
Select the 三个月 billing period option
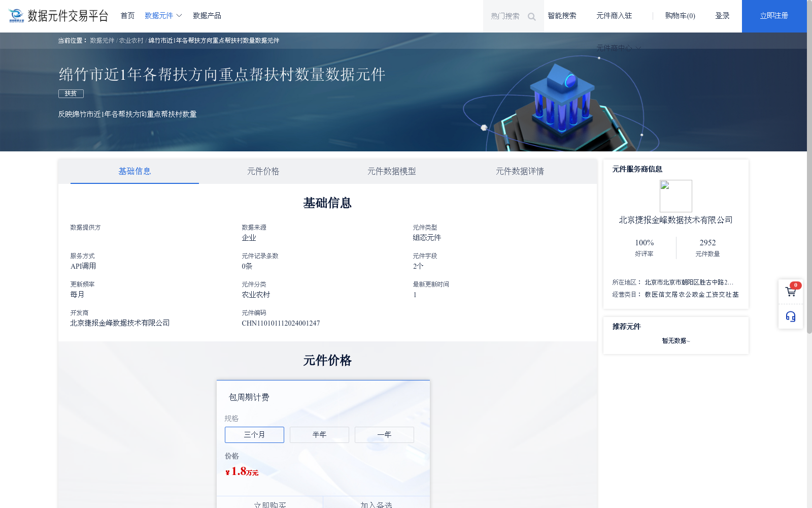click(x=254, y=434)
